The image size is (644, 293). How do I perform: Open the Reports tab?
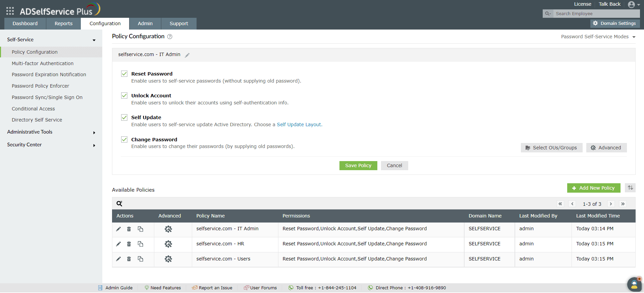click(x=63, y=23)
